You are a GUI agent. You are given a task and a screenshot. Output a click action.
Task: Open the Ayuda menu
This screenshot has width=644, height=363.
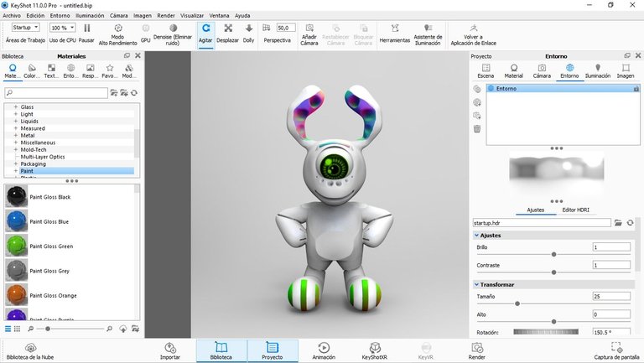[x=242, y=16]
